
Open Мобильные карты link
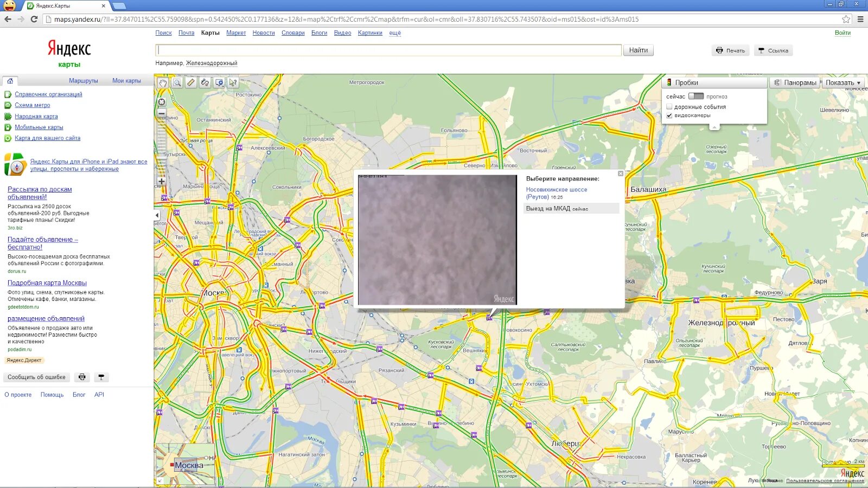(x=39, y=127)
